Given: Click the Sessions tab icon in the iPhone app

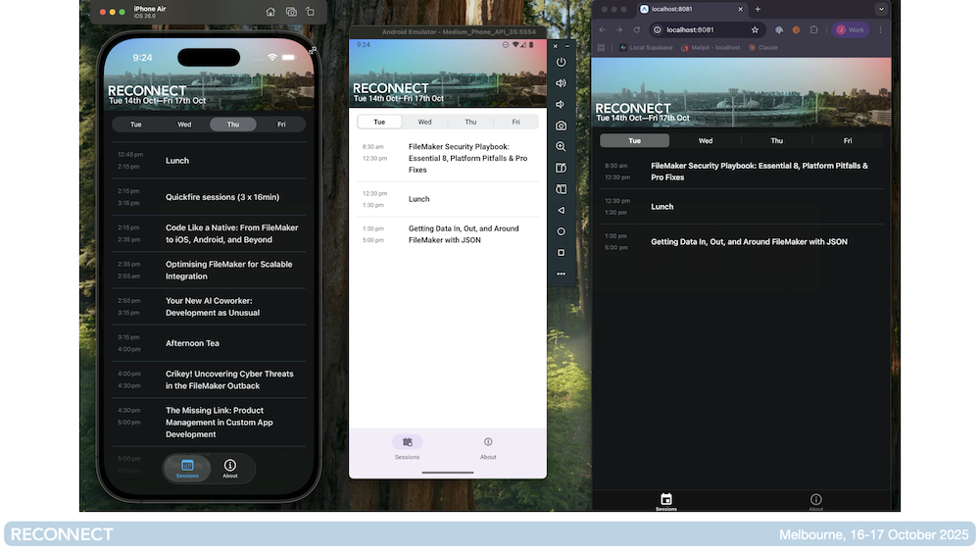Looking at the screenshot, I should click(x=187, y=465).
